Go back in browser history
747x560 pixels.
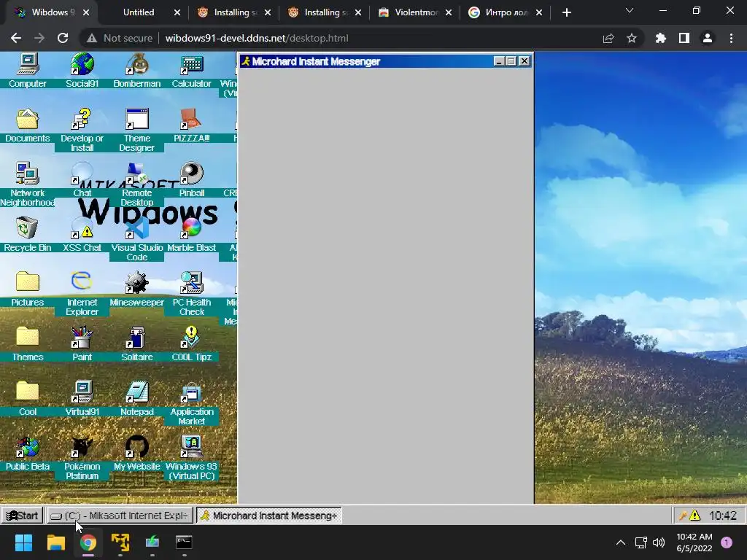coord(16,38)
